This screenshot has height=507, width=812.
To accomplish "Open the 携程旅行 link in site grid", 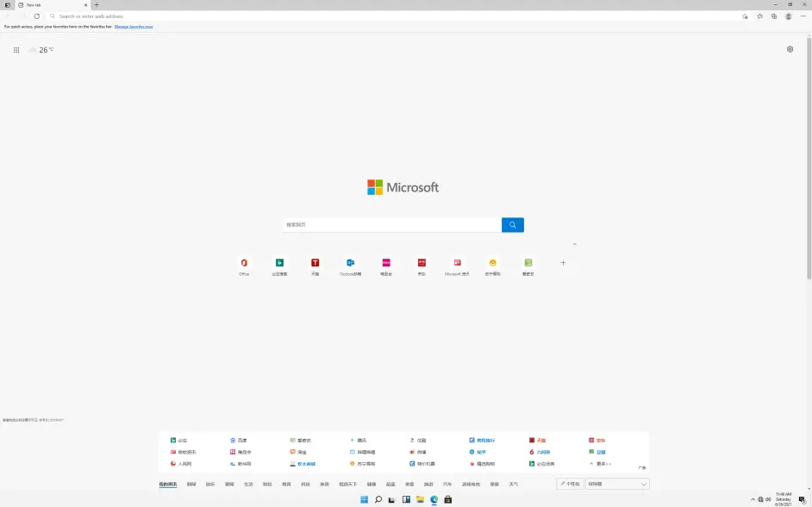I will [482, 441].
